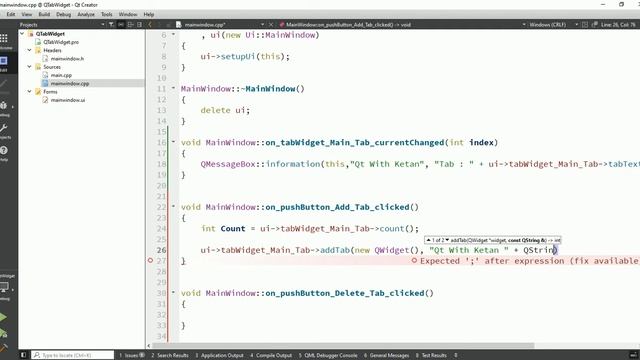Collapse the Headers folder
The width and height of the screenshot is (640, 360).
point(29,50)
